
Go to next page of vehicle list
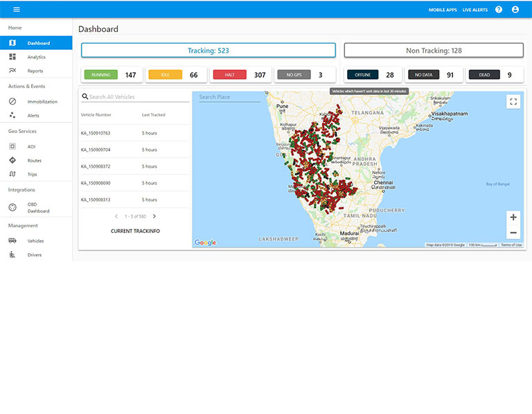click(x=154, y=216)
